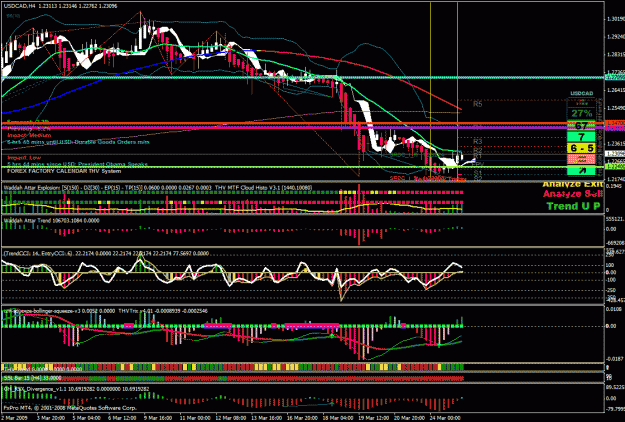Screen dimensions: 625x422
Task: Click the green Trend UP label
Action: 573,206
